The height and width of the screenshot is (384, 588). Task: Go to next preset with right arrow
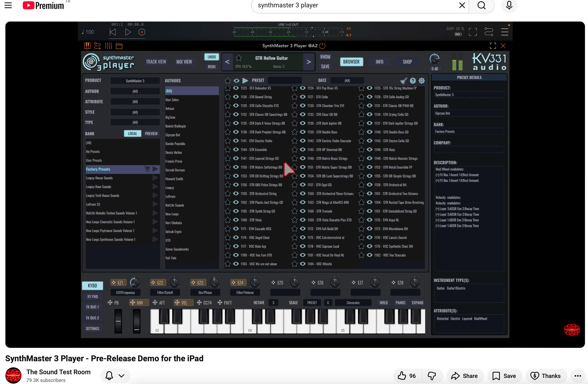click(x=309, y=62)
